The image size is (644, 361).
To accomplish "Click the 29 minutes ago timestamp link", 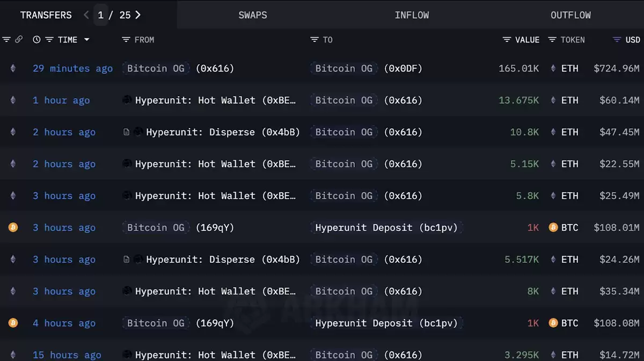I will pyautogui.click(x=72, y=68).
